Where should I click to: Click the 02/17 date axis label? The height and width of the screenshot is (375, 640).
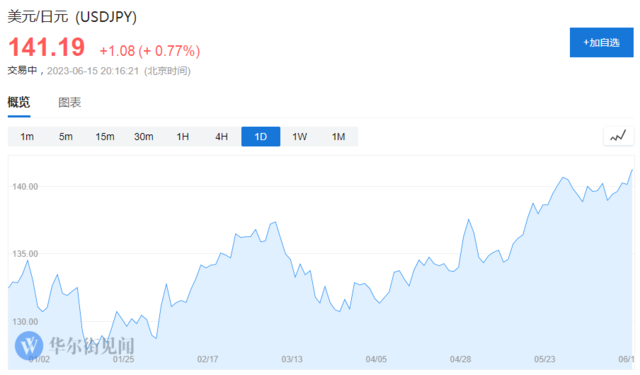(208, 359)
